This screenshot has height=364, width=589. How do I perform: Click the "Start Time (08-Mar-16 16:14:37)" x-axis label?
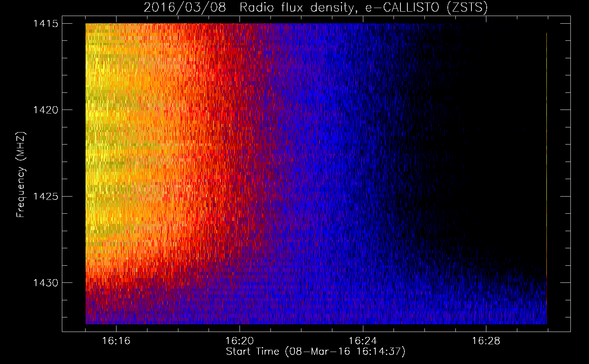316,352
